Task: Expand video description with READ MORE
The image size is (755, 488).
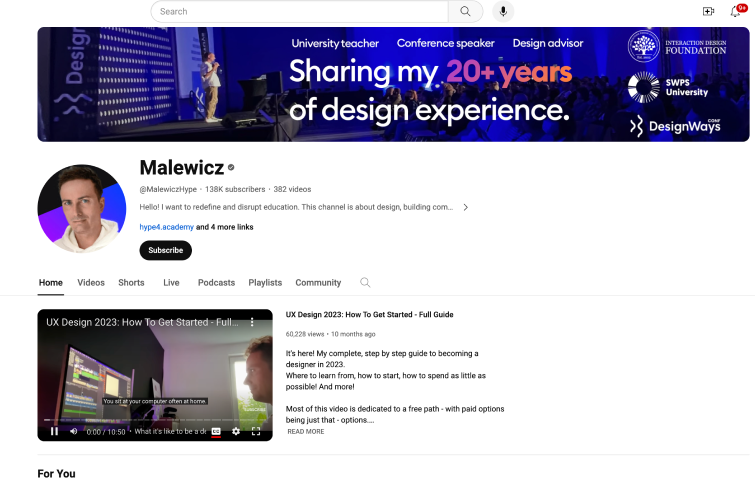Action: (306, 431)
